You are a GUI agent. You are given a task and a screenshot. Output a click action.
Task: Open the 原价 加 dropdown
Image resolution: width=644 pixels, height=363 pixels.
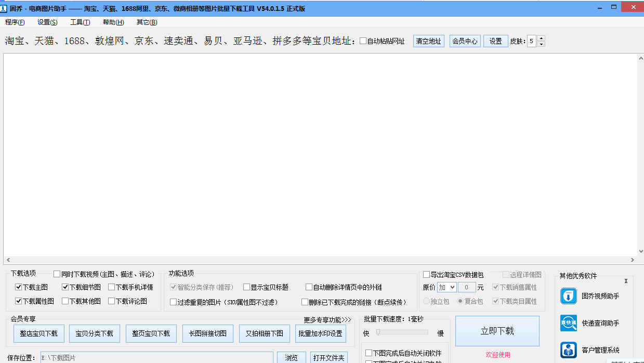click(446, 287)
